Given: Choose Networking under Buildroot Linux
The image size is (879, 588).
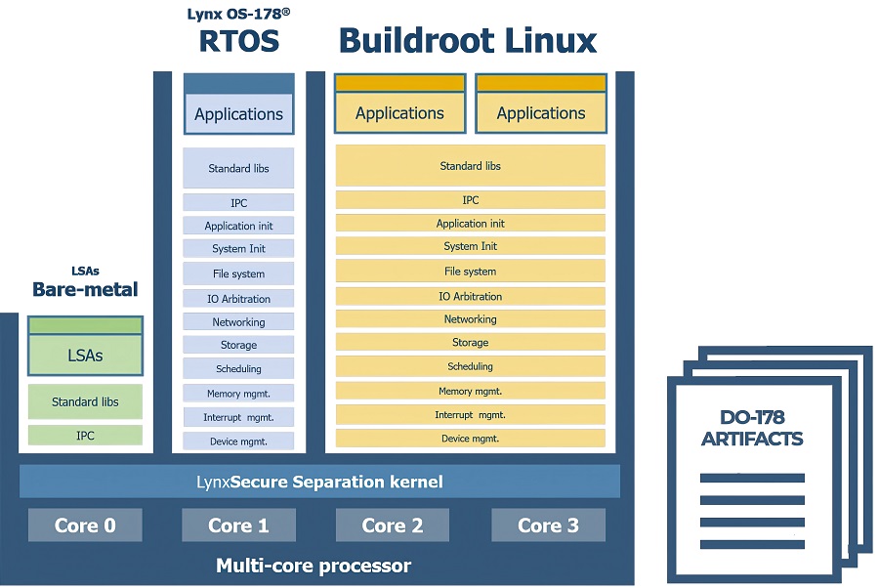Looking at the screenshot, I should click(x=471, y=319).
